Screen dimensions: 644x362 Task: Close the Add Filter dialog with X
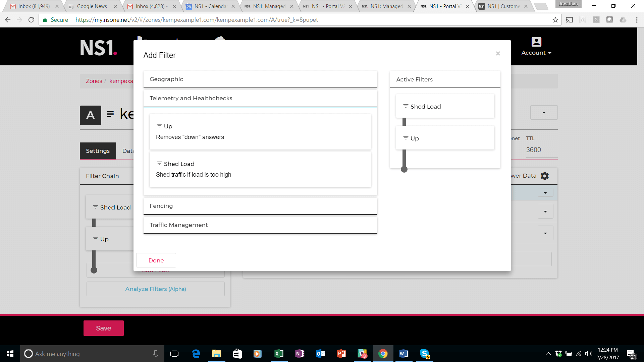pyautogui.click(x=498, y=53)
